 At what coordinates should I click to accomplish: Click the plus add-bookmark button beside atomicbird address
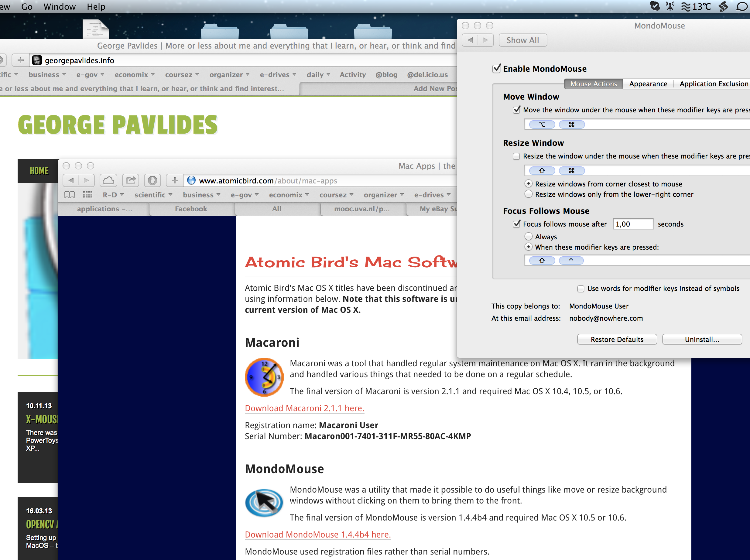[x=175, y=180]
